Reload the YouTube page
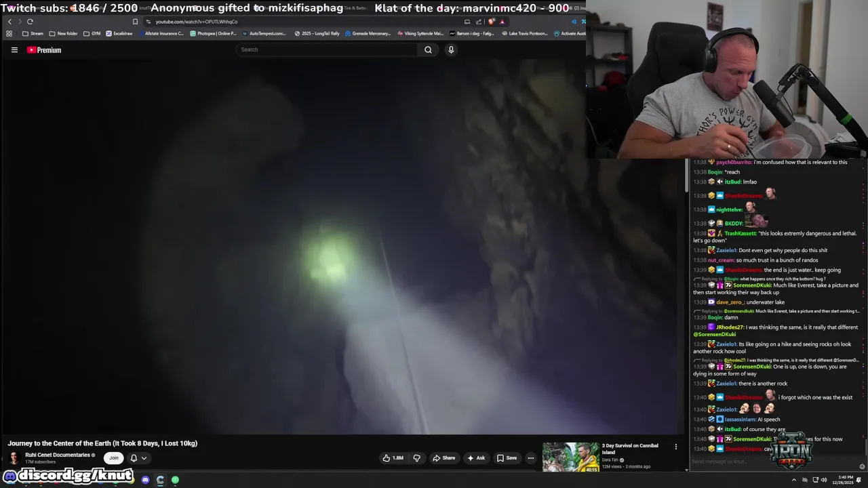This screenshot has height=488, width=868. [30, 22]
